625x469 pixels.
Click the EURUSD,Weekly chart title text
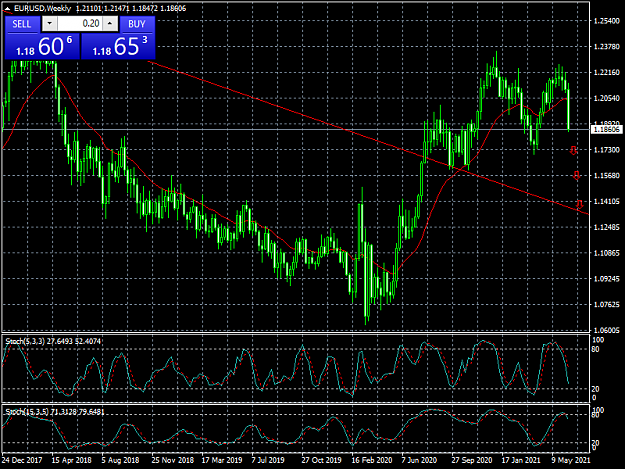pyautogui.click(x=43, y=8)
